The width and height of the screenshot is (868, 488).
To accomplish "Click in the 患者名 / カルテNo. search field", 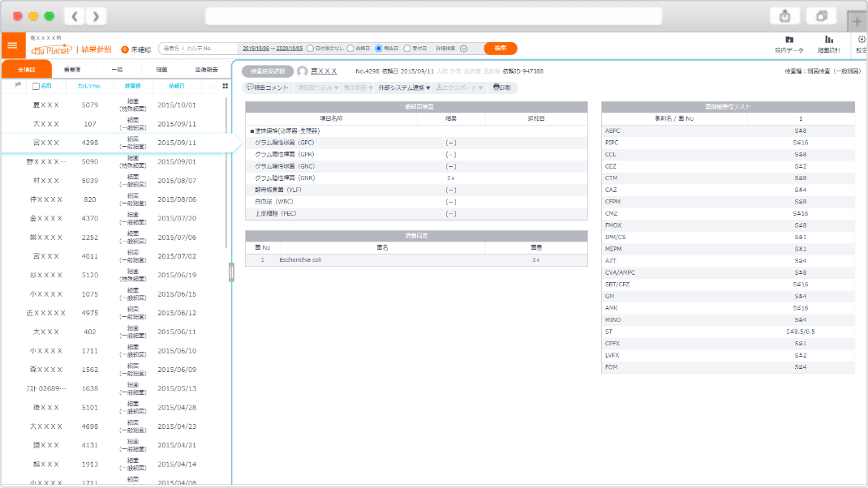I will [199, 49].
